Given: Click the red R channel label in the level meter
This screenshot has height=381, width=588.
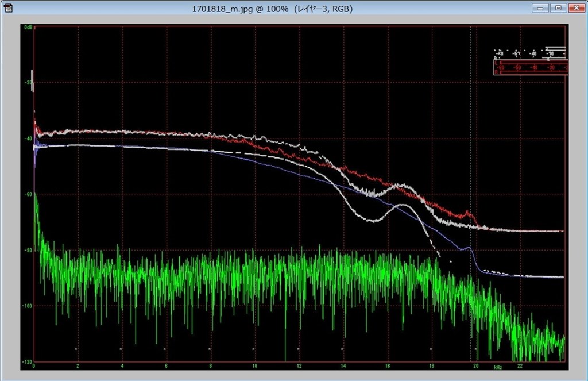Looking at the screenshot, I should pos(496,72).
